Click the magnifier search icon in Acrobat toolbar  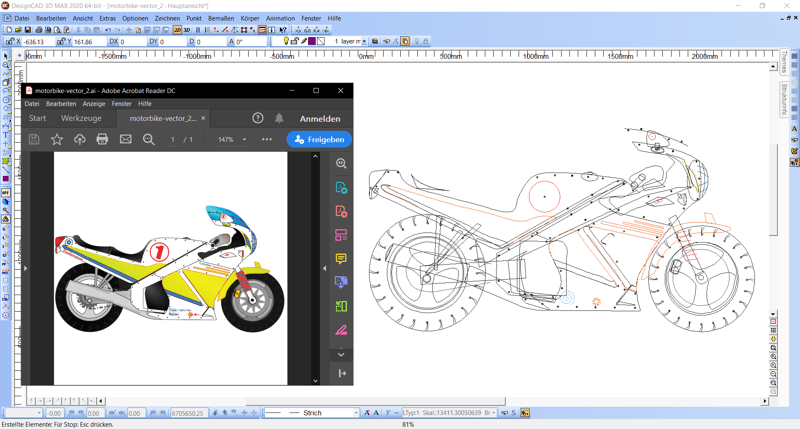pyautogui.click(x=149, y=140)
